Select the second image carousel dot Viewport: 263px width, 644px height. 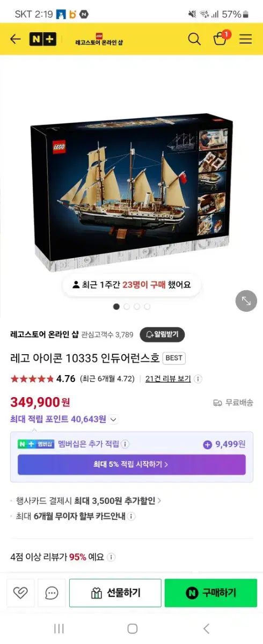pos(127,306)
